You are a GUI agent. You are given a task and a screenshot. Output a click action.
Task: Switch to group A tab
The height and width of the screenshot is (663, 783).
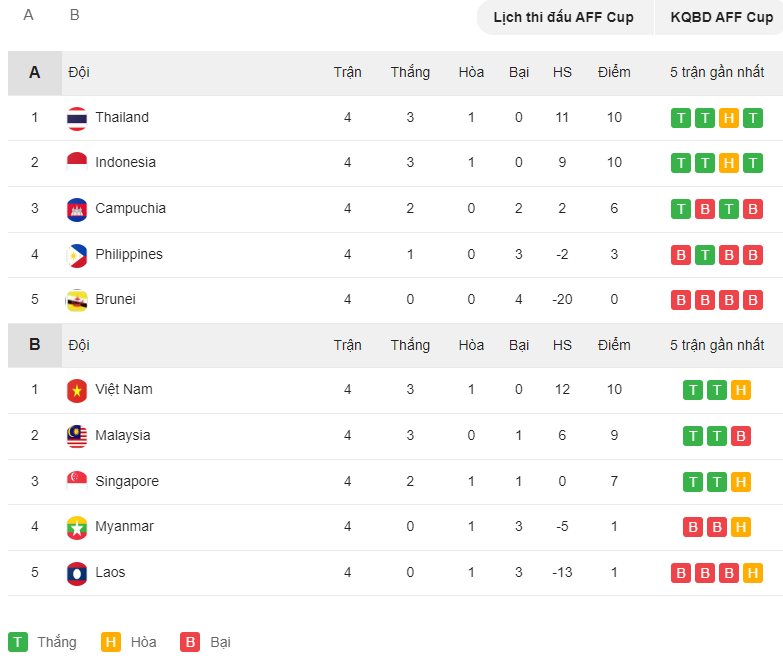pyautogui.click(x=28, y=15)
